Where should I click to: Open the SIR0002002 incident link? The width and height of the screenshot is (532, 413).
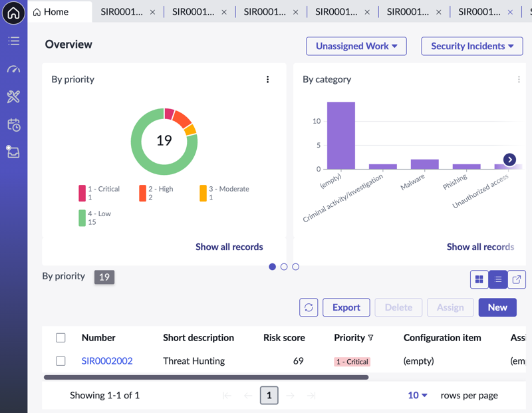click(107, 360)
